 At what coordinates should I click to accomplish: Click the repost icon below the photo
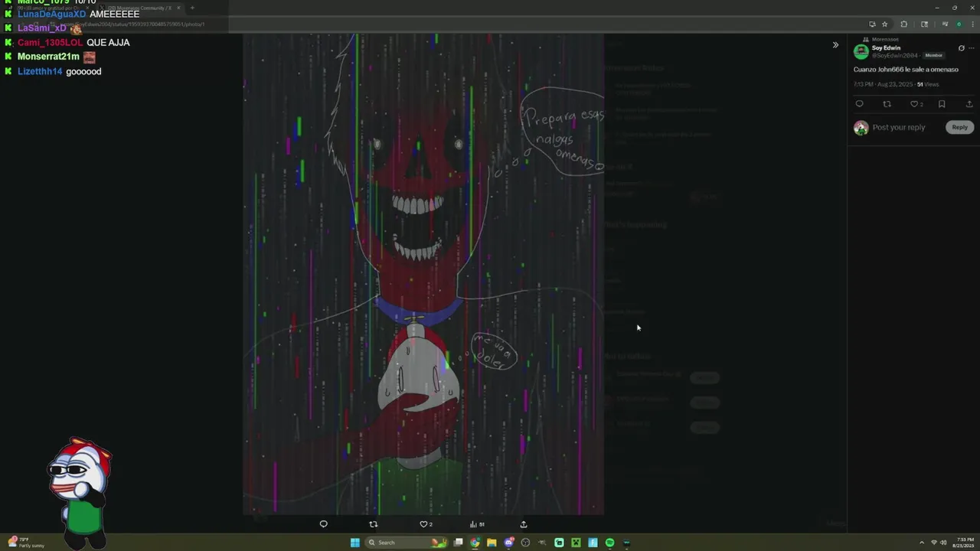click(374, 524)
